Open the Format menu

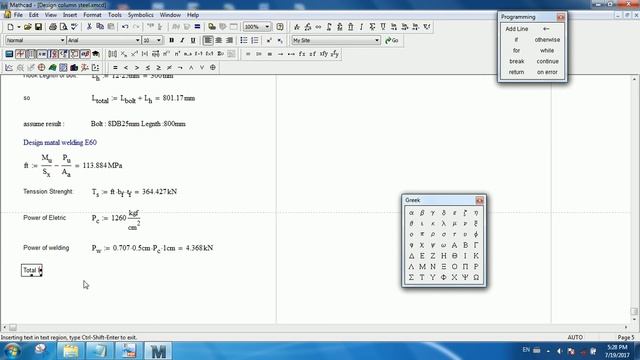92,15
